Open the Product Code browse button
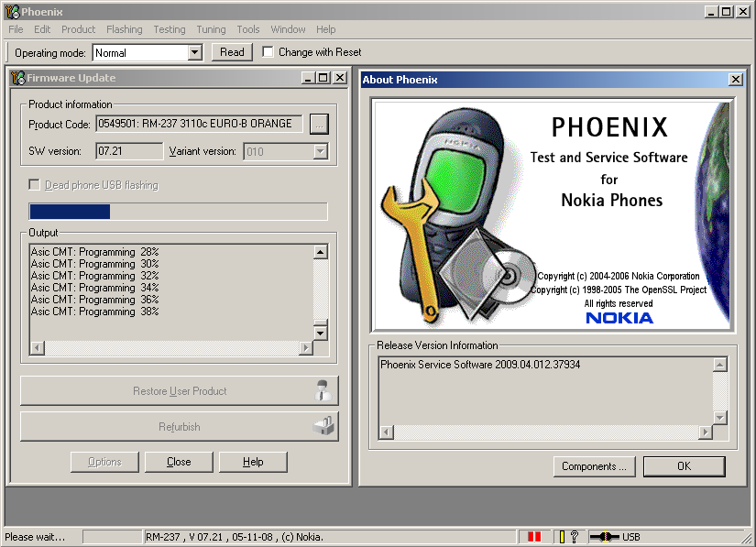756x547 pixels. [319, 124]
